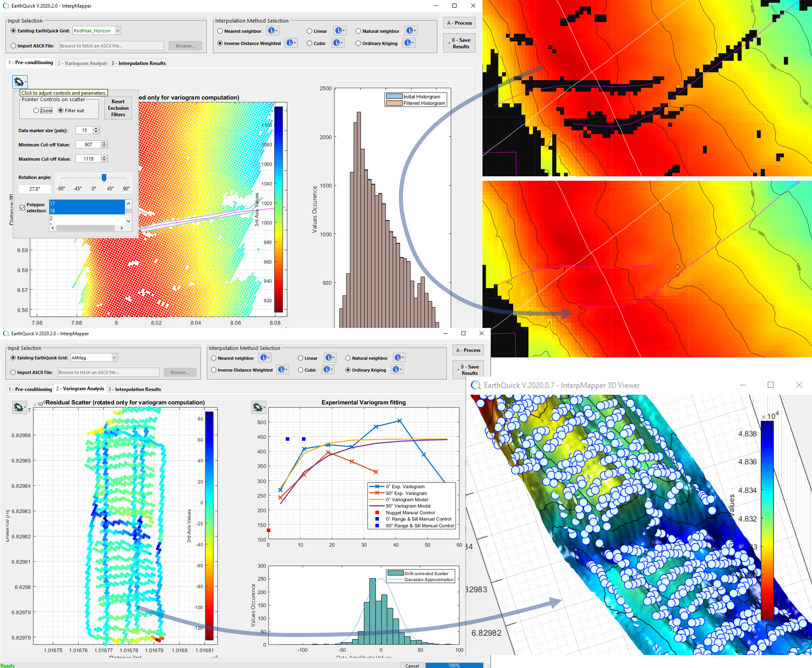Show info for Inverse-Distance Weighted in AllMag window
812x668 pixels.
(x=283, y=370)
